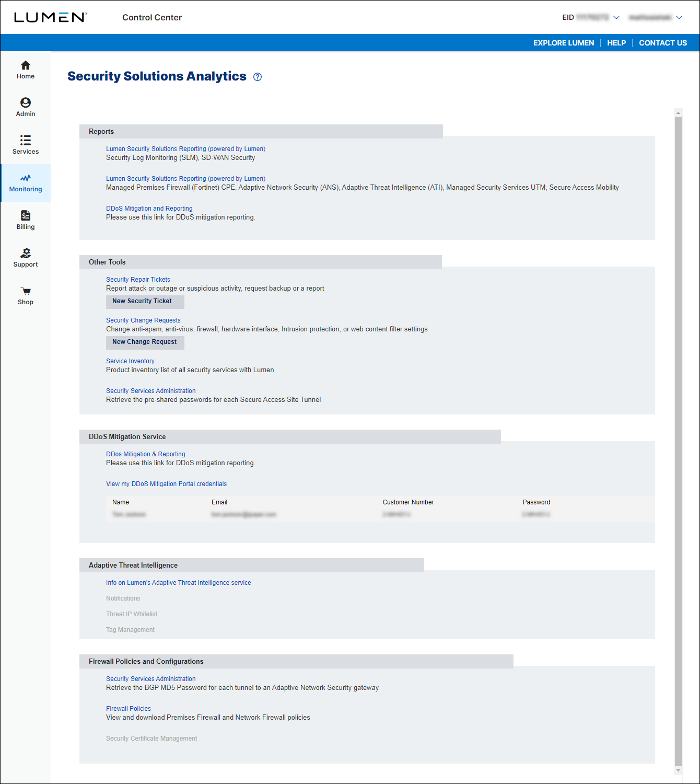Click the Name column header
This screenshot has height=784, width=700.
pos(121,502)
